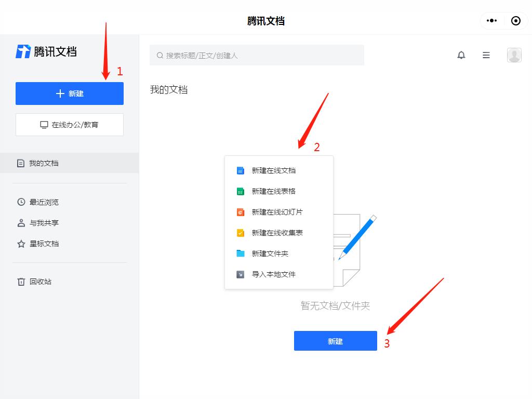532x399 pixels.
Task: Click the blue + 新建 sidebar button
Action: click(x=70, y=94)
